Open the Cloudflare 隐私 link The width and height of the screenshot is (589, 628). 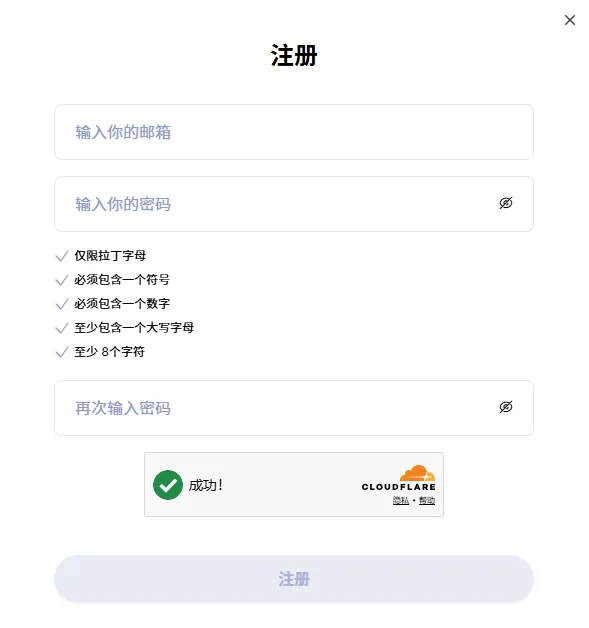click(x=401, y=500)
